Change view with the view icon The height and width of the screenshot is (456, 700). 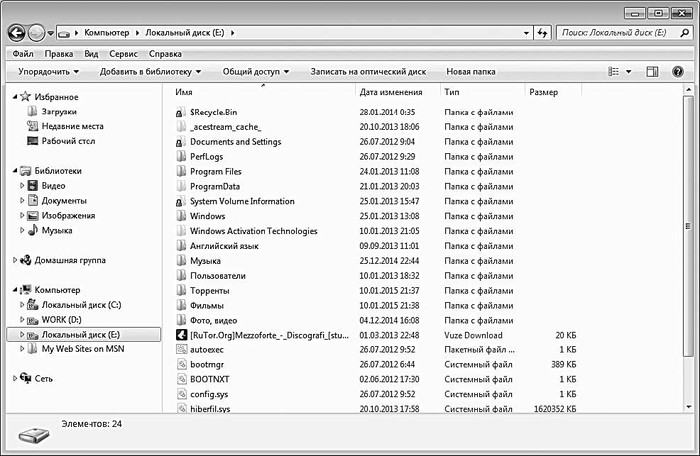[x=614, y=71]
